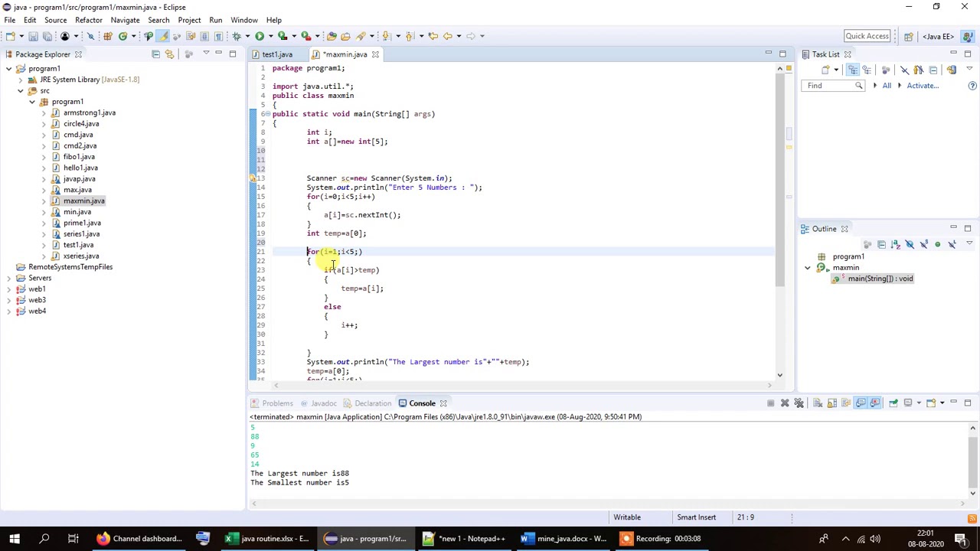
Task: Close the maxmin.java editor tab
Action: pyautogui.click(x=375, y=54)
